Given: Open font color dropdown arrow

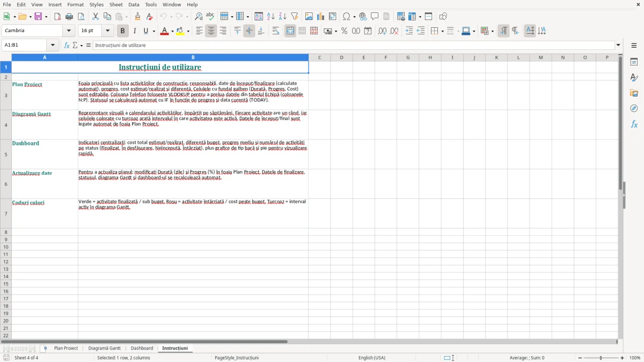Looking at the screenshot, I should 172,31.
